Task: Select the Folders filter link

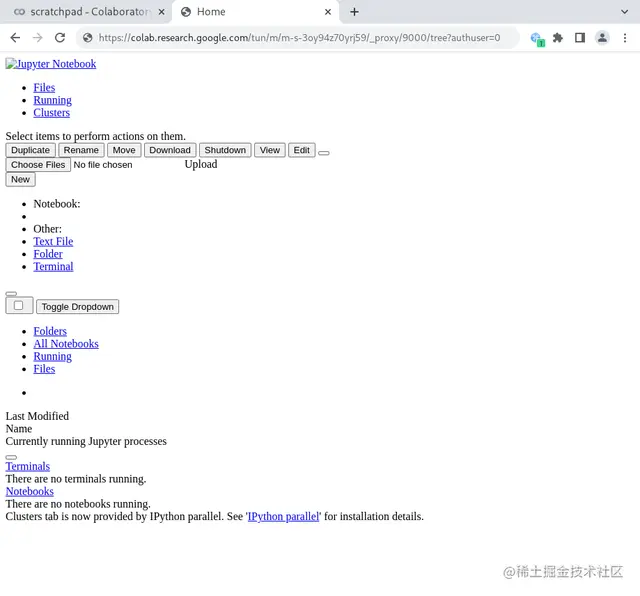Action: tap(50, 331)
